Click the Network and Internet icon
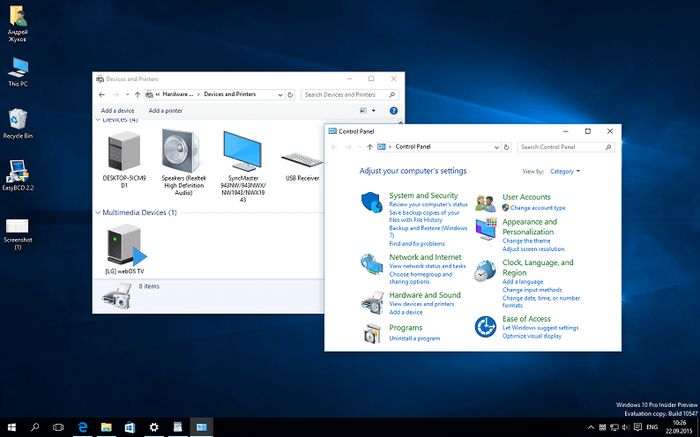This screenshot has height=437, width=700. coord(372,263)
